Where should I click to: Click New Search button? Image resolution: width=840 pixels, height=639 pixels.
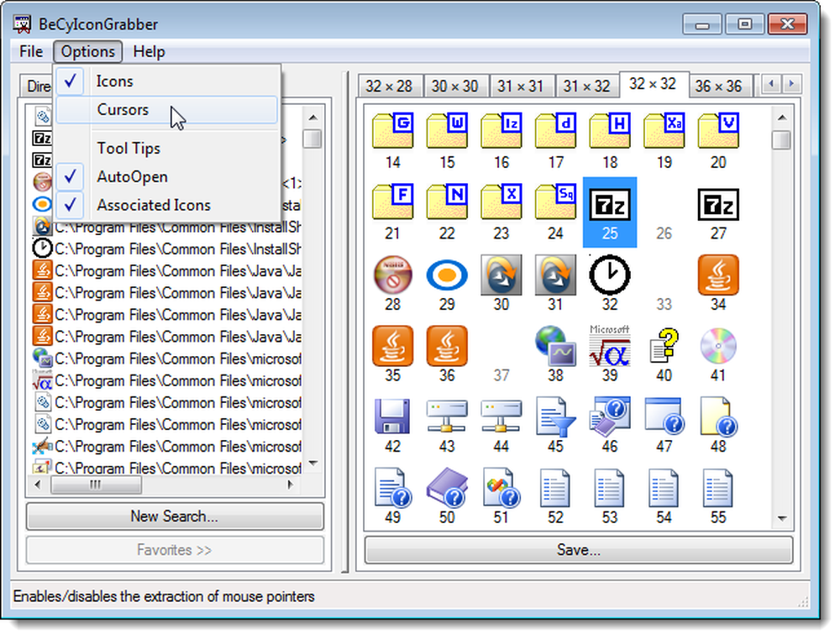175,516
